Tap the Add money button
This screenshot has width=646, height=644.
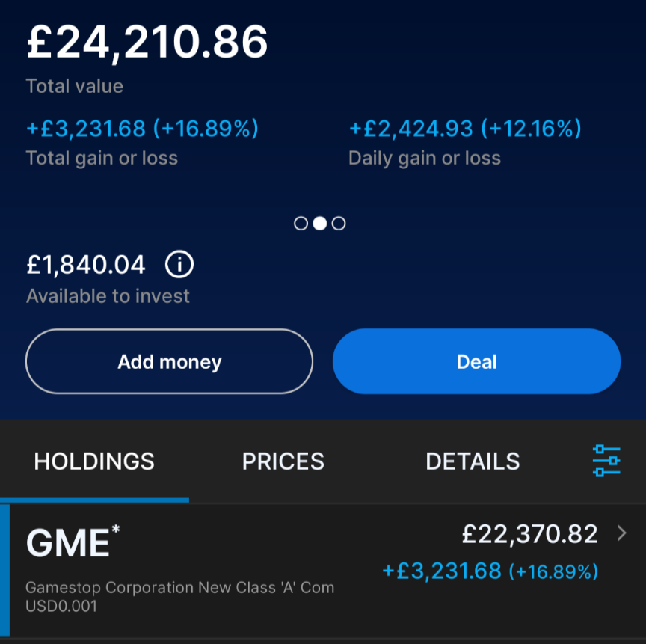click(169, 361)
